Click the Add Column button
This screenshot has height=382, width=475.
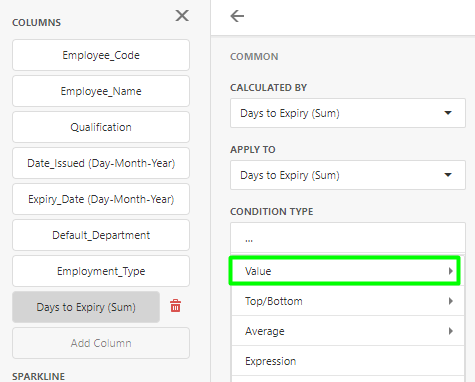101,343
